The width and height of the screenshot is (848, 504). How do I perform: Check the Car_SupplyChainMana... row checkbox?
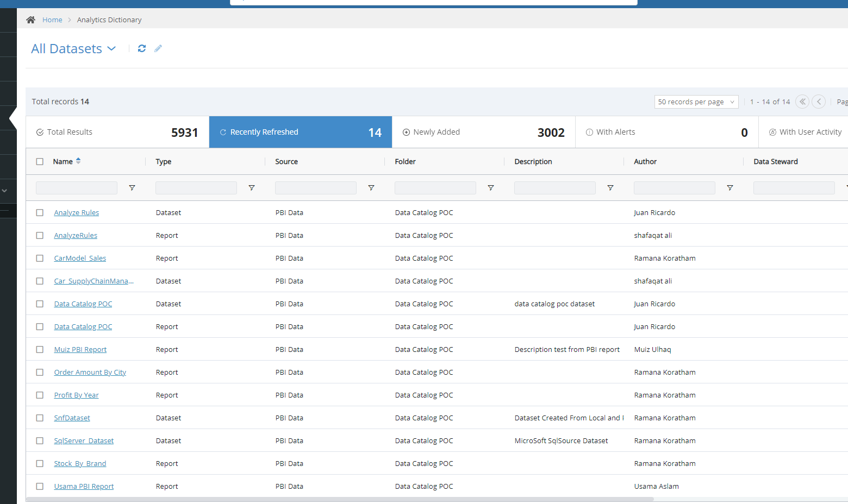point(40,281)
